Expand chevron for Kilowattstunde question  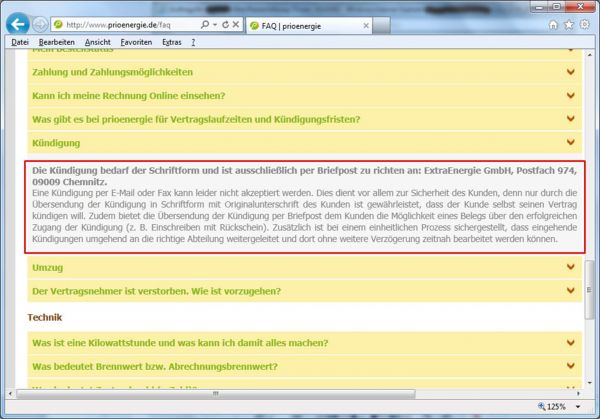coord(571,342)
